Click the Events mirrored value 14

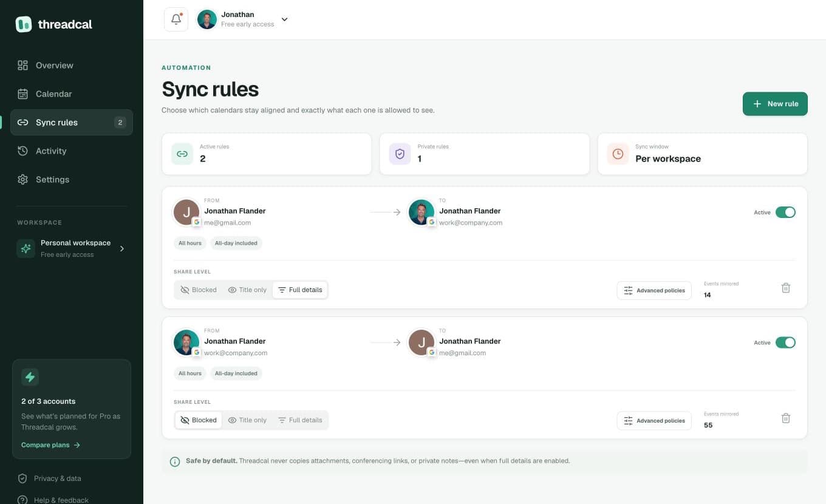tap(707, 295)
